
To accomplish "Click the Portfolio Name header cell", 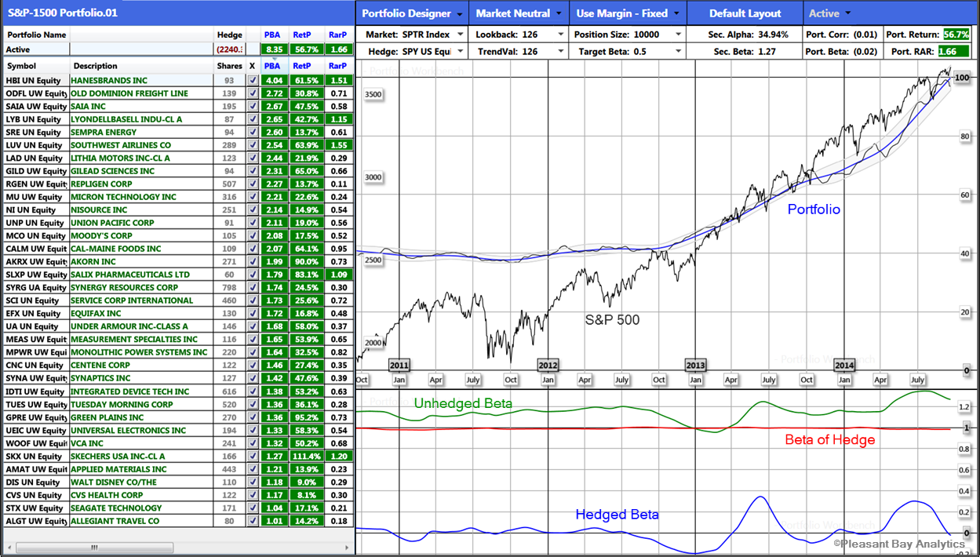I will [x=36, y=35].
